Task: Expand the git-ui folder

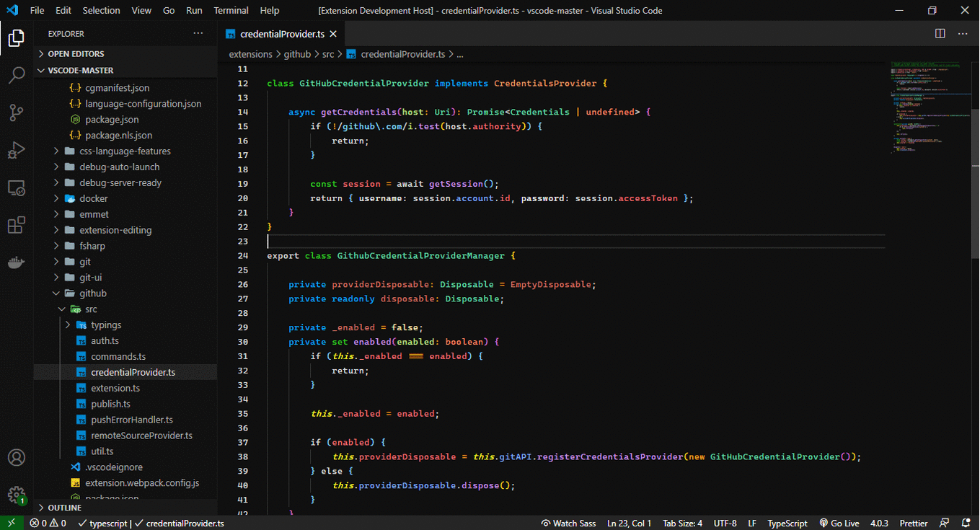Action: click(125, 278)
